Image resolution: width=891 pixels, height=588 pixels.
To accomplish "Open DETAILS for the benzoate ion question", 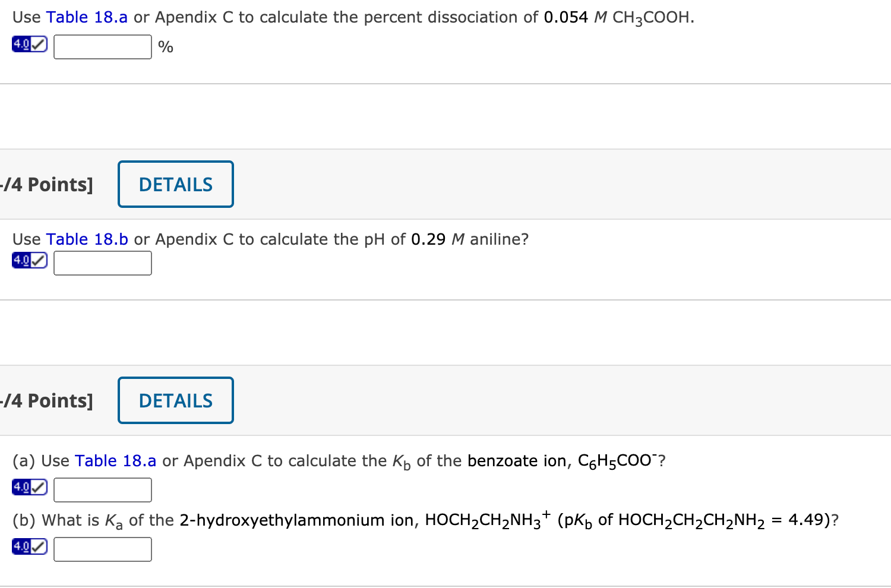I will [x=176, y=401].
